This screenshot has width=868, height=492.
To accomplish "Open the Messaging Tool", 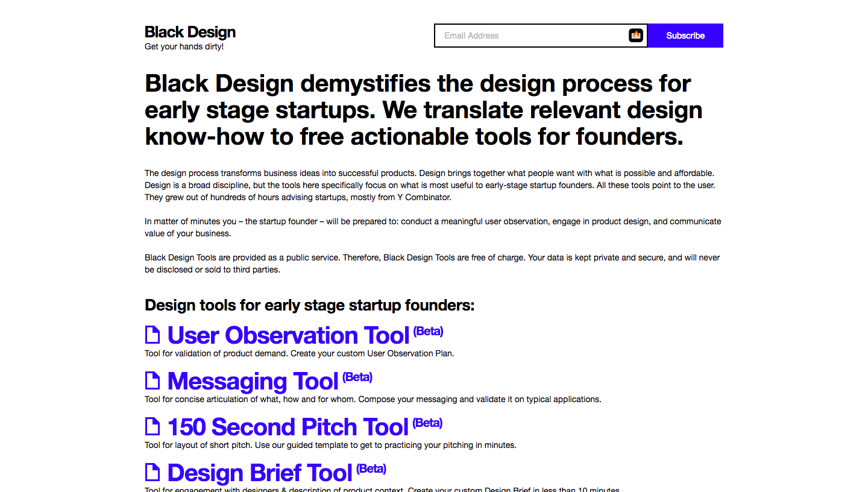I will click(253, 381).
